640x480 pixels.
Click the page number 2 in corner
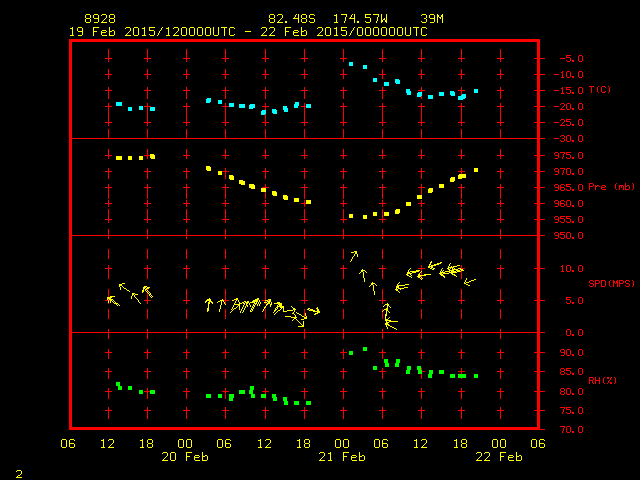(18, 471)
